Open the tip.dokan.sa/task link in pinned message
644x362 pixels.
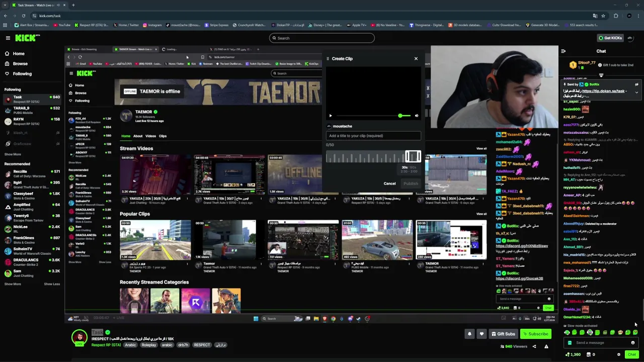(603, 91)
